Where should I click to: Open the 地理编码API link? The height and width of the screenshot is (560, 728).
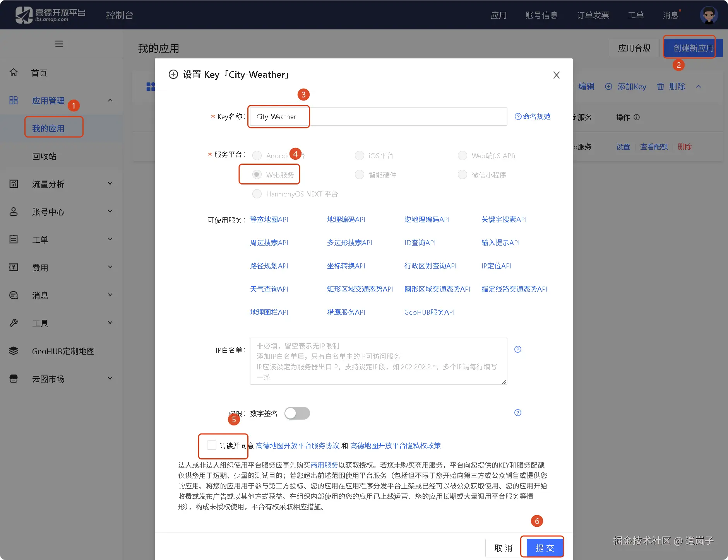[x=346, y=219]
